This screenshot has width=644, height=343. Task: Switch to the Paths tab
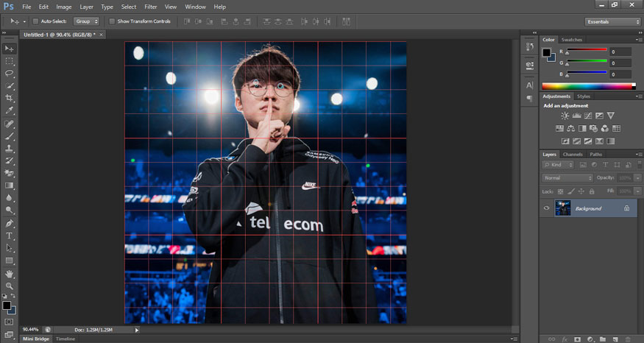[x=595, y=155]
